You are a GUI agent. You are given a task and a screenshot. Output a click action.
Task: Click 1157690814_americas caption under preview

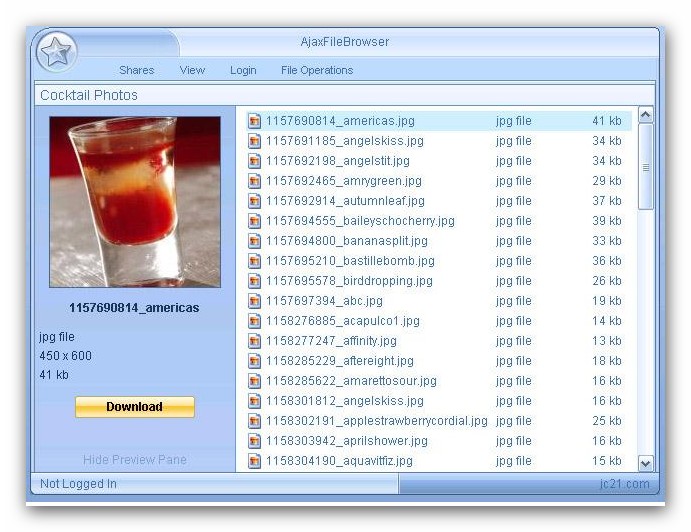(x=134, y=308)
